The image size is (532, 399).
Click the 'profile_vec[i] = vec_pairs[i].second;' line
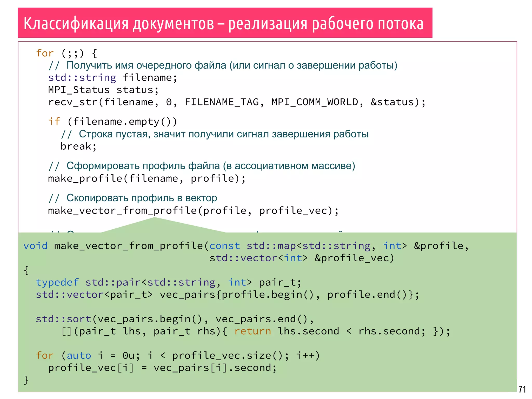pos(162,368)
